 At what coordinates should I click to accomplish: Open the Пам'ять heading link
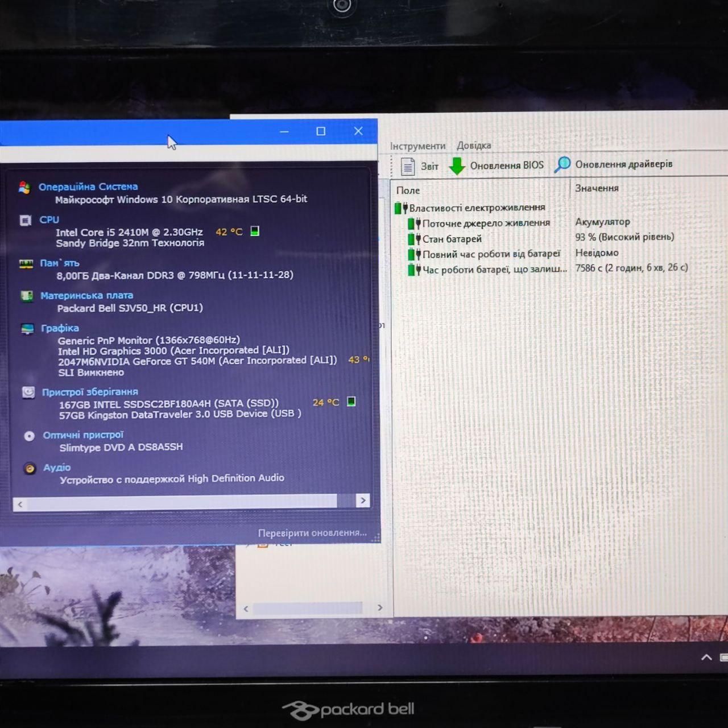(x=60, y=263)
